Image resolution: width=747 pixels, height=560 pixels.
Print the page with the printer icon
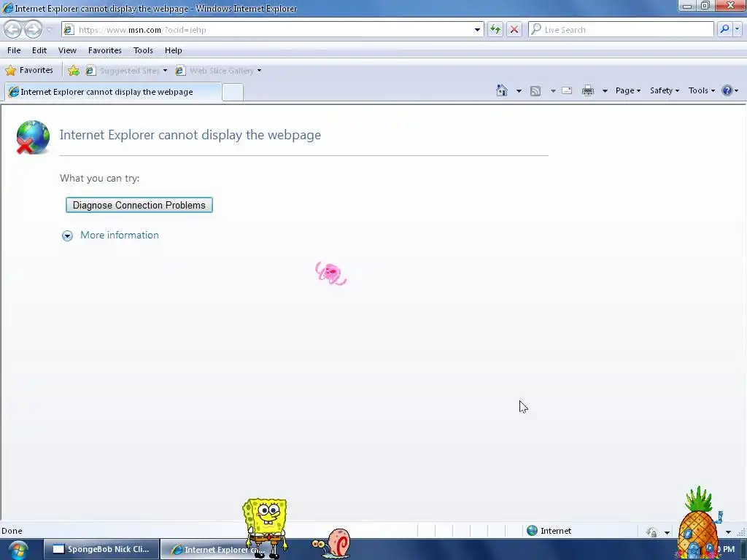[588, 90]
